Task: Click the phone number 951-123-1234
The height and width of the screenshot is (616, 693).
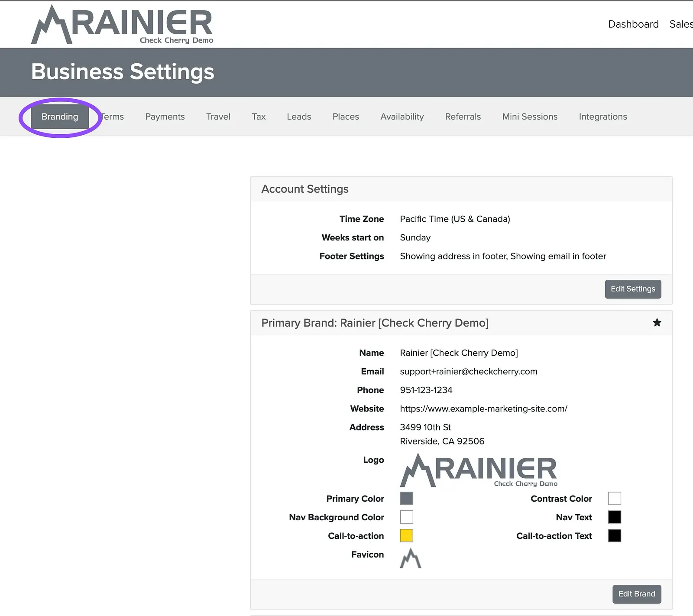Action: coord(426,390)
